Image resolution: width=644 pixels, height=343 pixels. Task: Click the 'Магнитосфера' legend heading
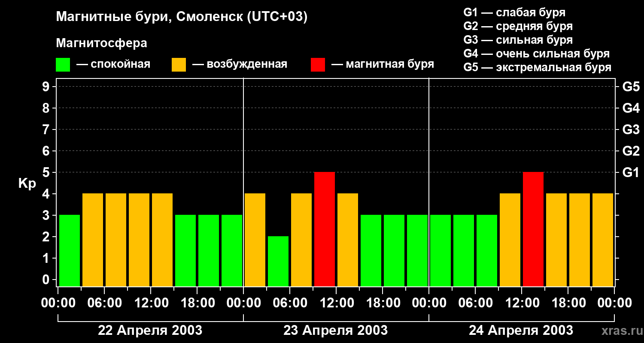point(102,43)
